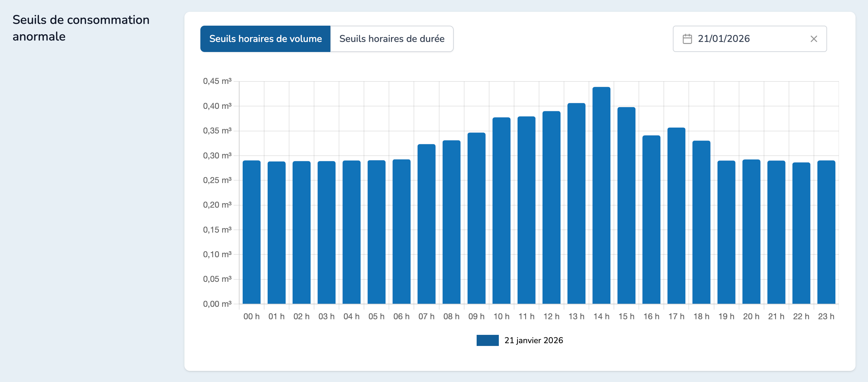Click the 21 janvier 2026 legend label
Viewport: 868px width, 382px height.
tap(533, 340)
